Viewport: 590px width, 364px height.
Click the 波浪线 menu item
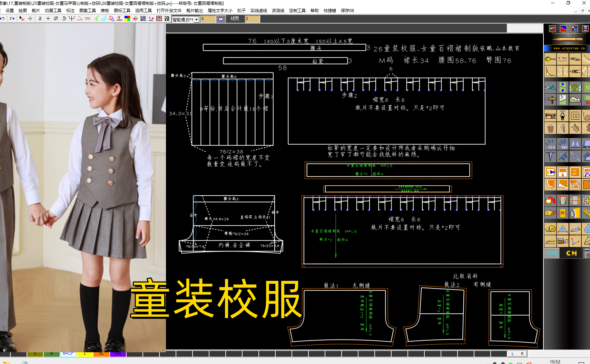pos(278,11)
